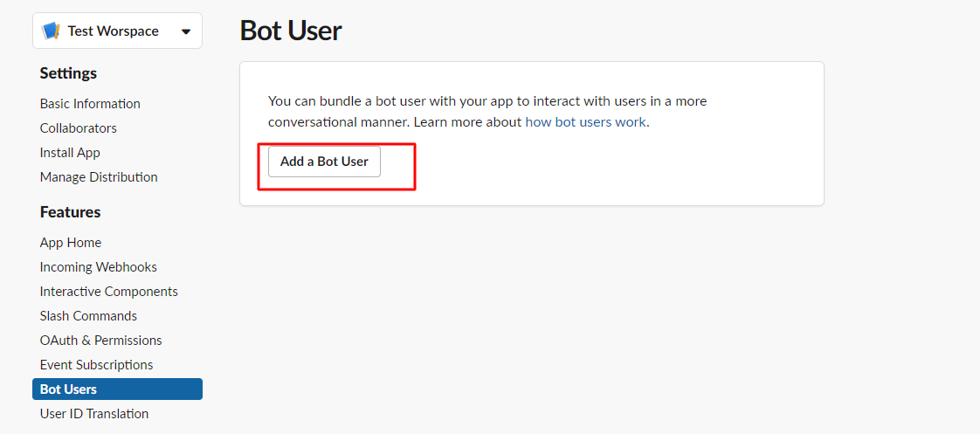980x434 pixels.
Task: Navigate to App Home feature
Action: click(x=71, y=243)
